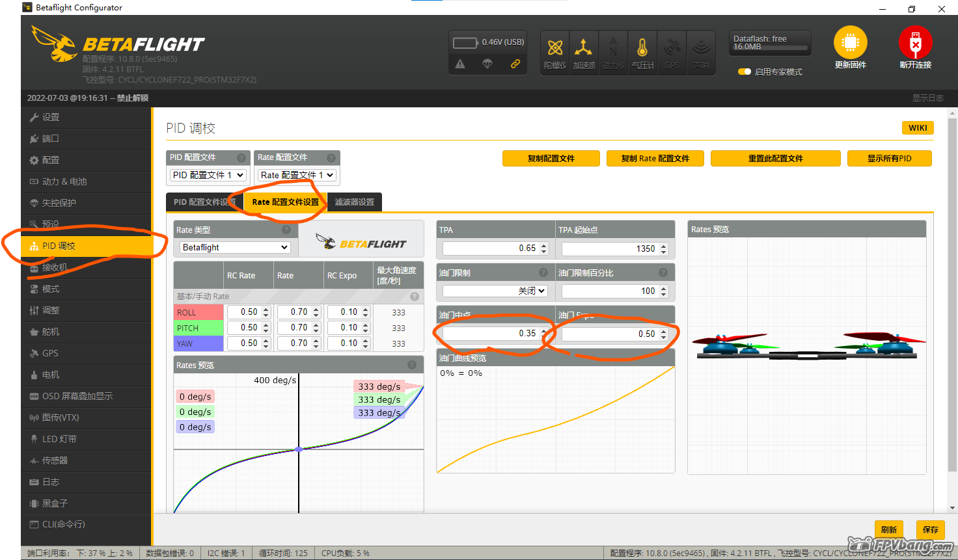Click the disconnect USB icon
This screenshot has width=958, height=560.
coord(915,43)
